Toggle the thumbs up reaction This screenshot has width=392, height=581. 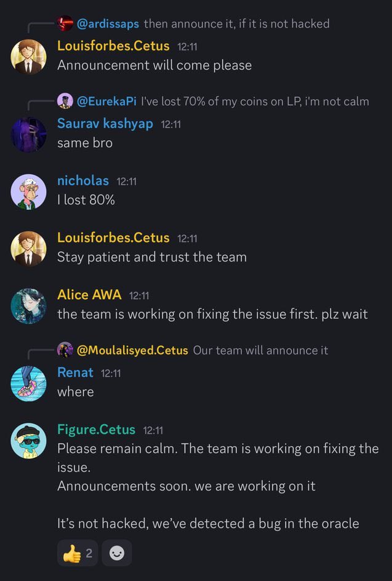coord(78,553)
